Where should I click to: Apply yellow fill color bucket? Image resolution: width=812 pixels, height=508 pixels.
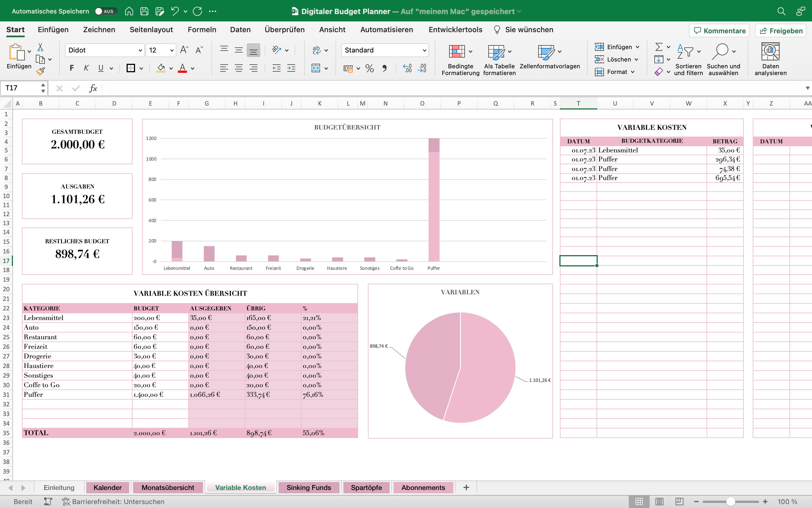161,68
